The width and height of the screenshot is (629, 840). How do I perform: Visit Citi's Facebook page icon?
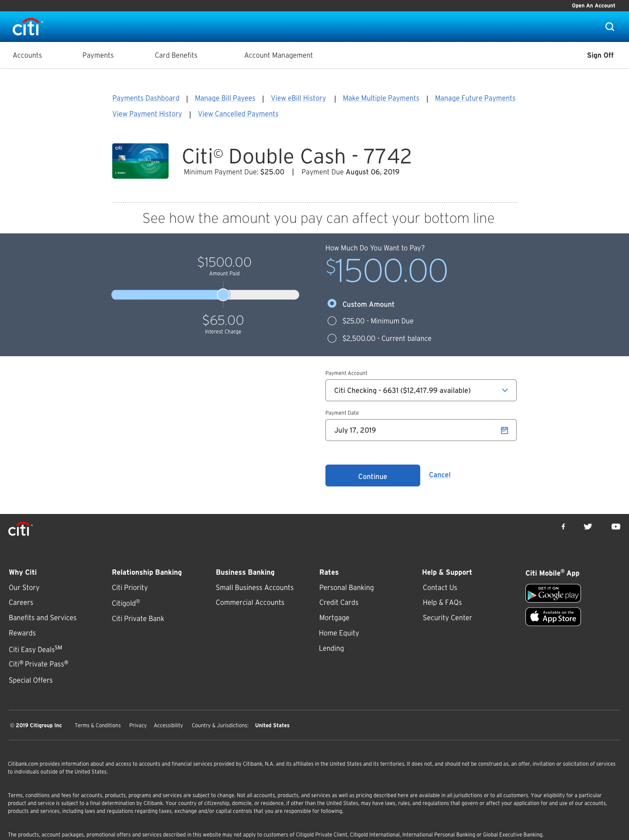tap(563, 527)
